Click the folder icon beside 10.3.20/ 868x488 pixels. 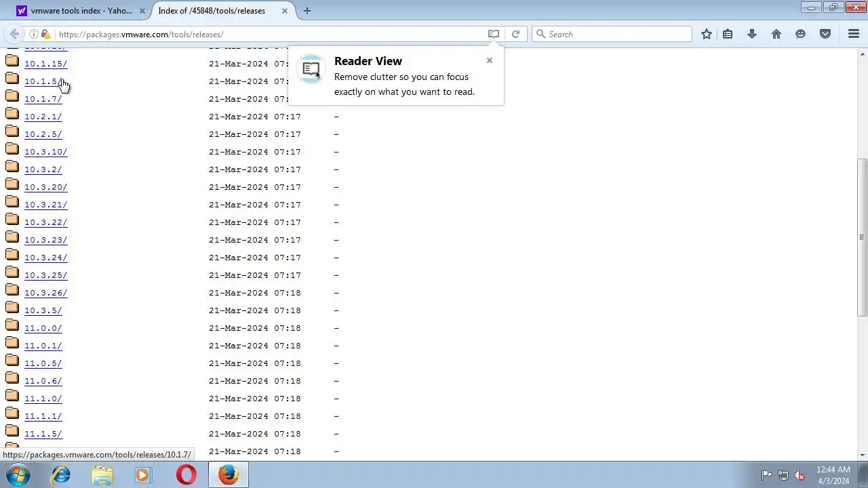pyautogui.click(x=12, y=184)
